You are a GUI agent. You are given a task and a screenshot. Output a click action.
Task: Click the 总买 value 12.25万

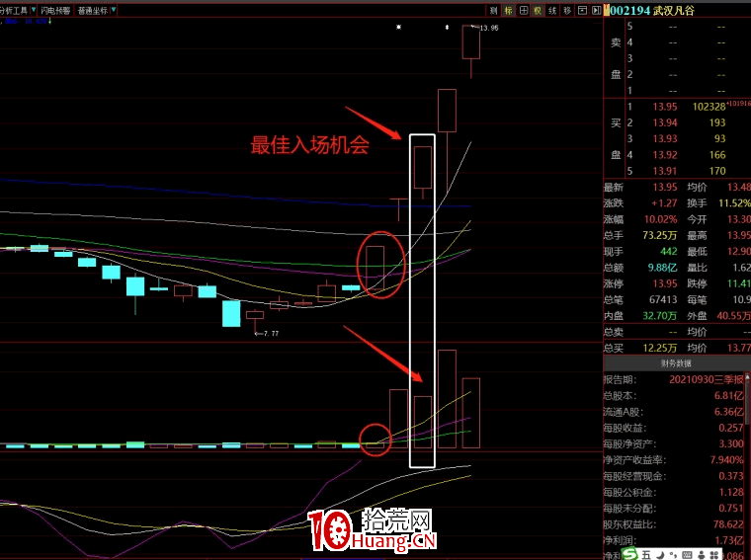[x=659, y=348]
